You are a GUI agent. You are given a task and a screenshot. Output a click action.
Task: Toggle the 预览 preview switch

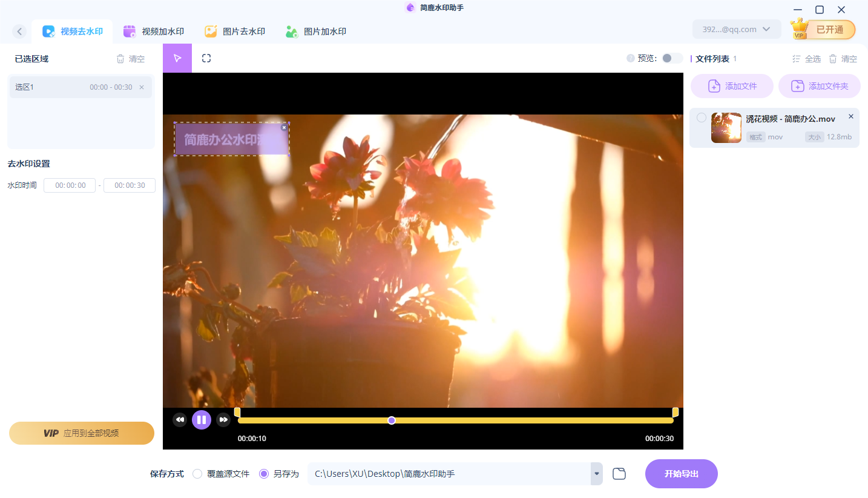pyautogui.click(x=671, y=58)
